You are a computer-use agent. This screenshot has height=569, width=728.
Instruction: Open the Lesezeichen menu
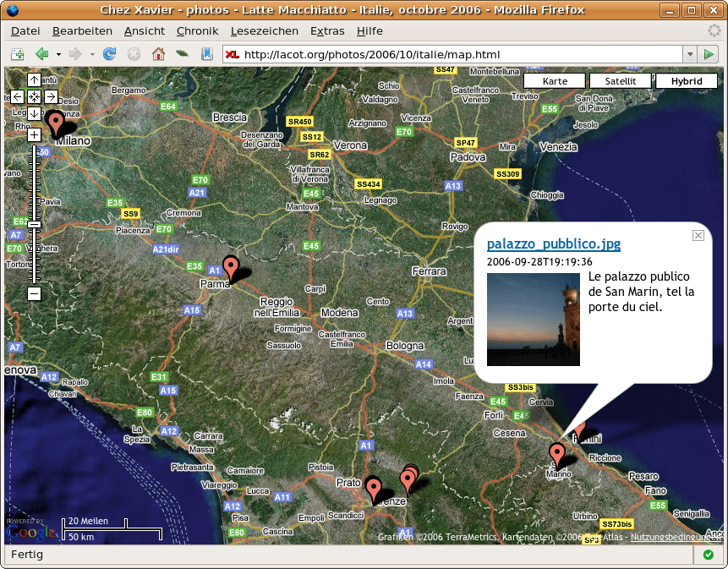264,31
